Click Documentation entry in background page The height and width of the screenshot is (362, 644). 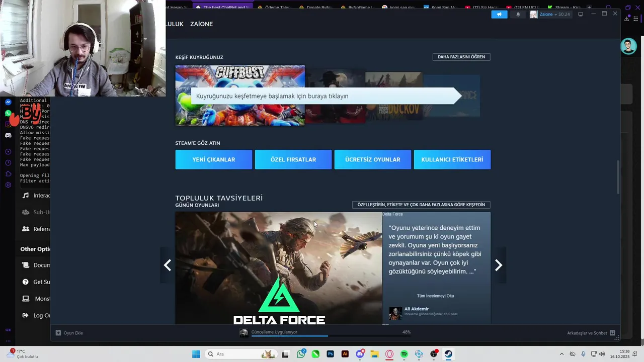coord(36,265)
